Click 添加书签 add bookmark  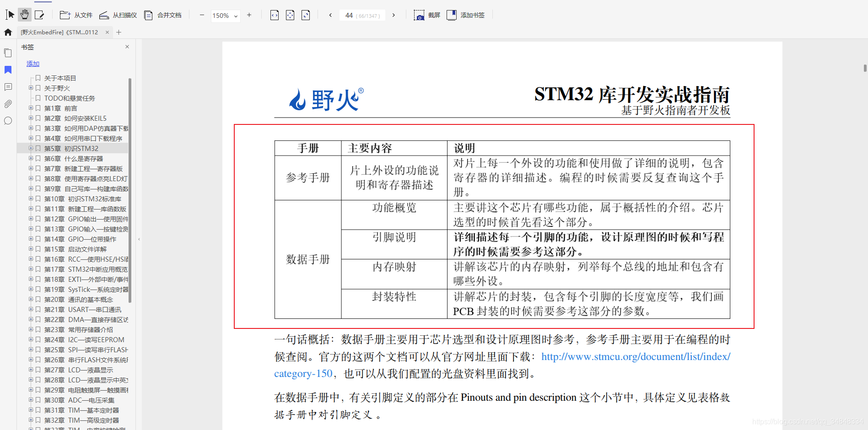[465, 15]
